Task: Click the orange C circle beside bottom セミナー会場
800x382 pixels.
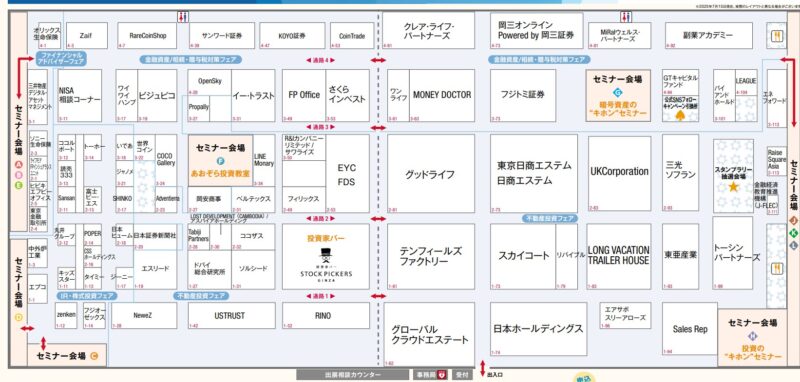Action: coord(94,355)
